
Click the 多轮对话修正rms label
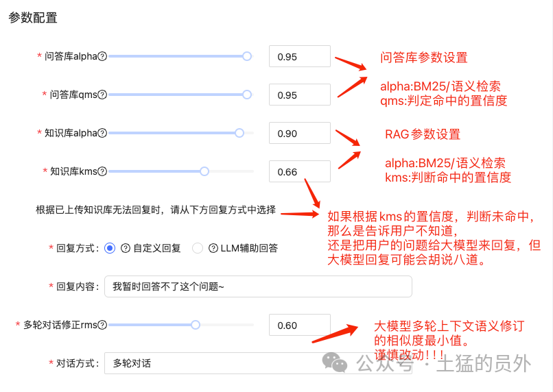click(60, 325)
